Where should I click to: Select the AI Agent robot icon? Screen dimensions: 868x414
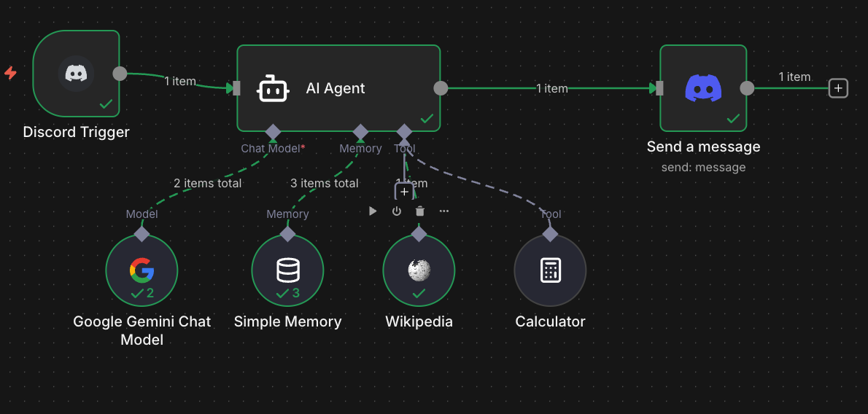click(x=274, y=89)
